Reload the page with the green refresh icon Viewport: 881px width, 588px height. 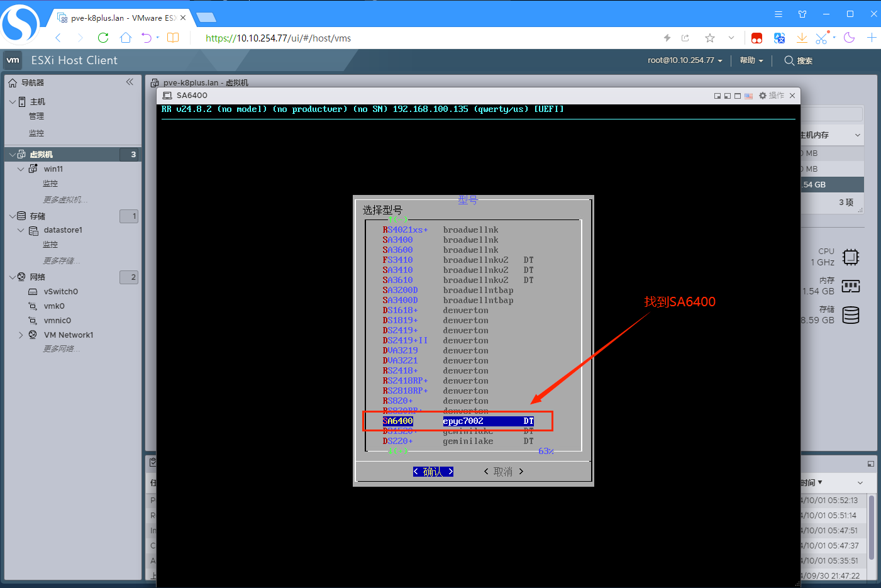[x=103, y=38]
